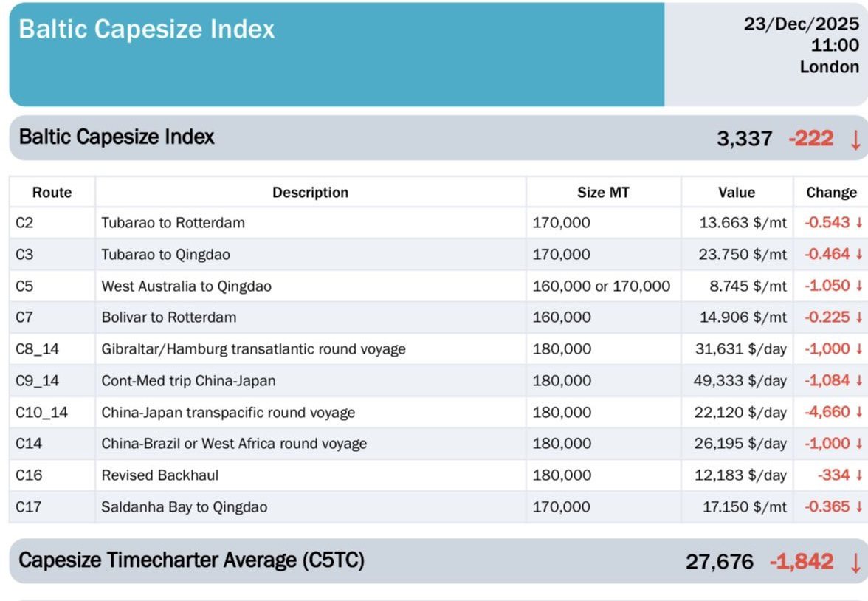Viewport: 868px width, 601px height.
Task: Click the value 8.745 $/mt
Action: pos(748,286)
